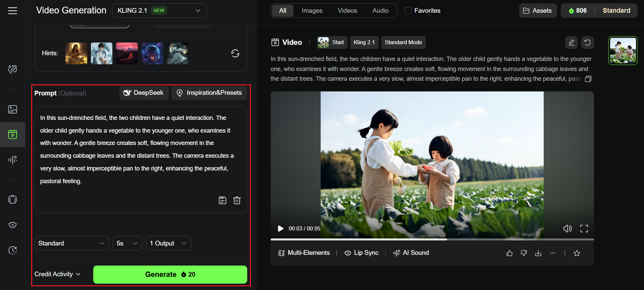The width and height of the screenshot is (644, 290).
Task: Click the Standard Mode tag
Action: (403, 43)
